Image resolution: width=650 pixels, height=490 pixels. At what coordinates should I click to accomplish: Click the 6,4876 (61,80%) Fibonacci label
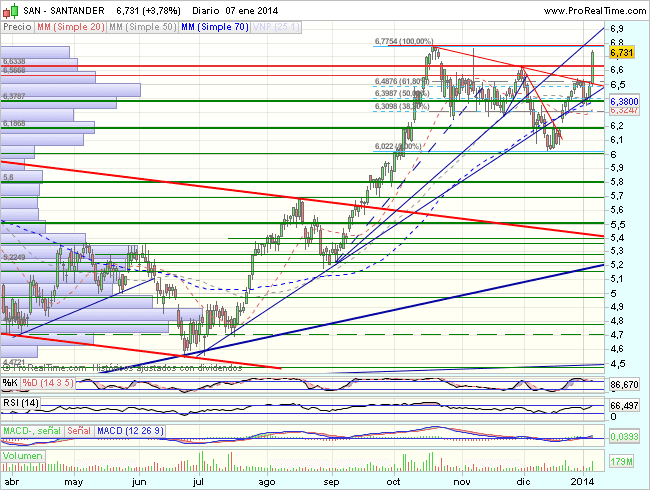[402, 81]
